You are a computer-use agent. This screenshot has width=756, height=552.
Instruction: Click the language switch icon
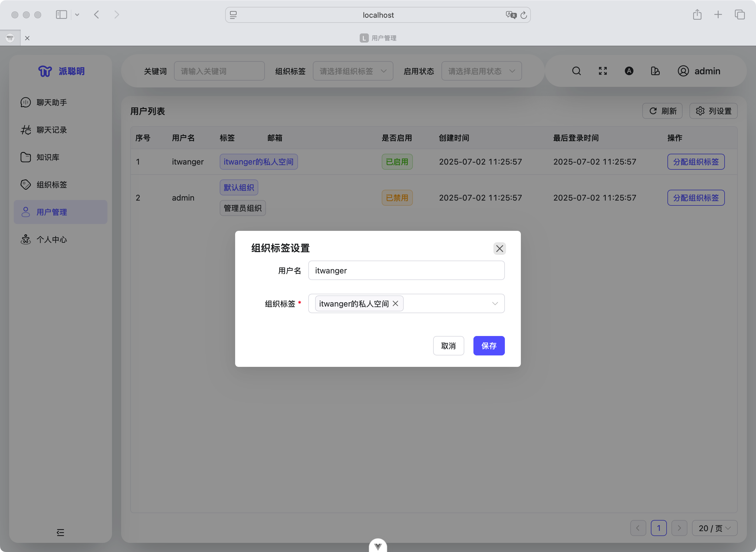[629, 71]
